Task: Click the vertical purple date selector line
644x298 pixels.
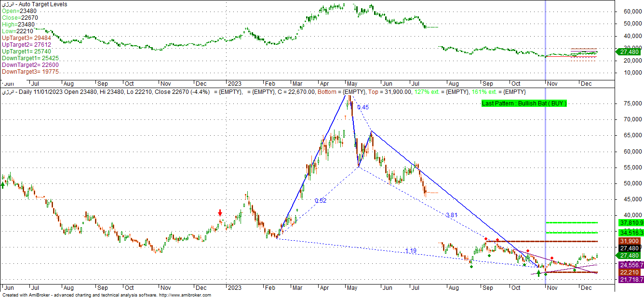Action: tap(545, 144)
